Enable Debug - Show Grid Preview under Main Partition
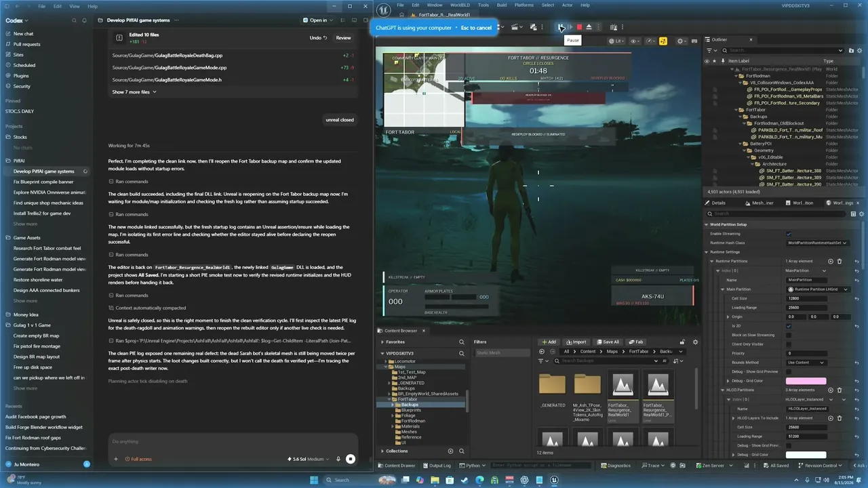 (x=789, y=371)
